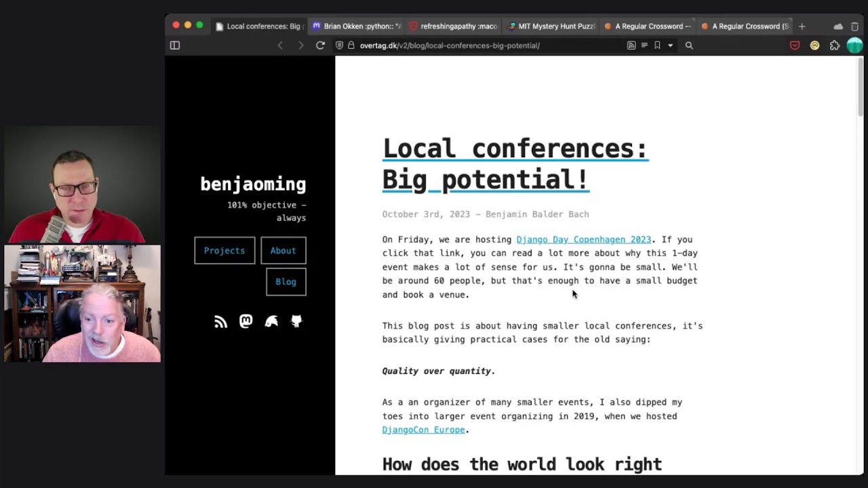Open the Django pony icon link
Image resolution: width=868 pixels, height=488 pixels.
pyautogui.click(x=271, y=322)
